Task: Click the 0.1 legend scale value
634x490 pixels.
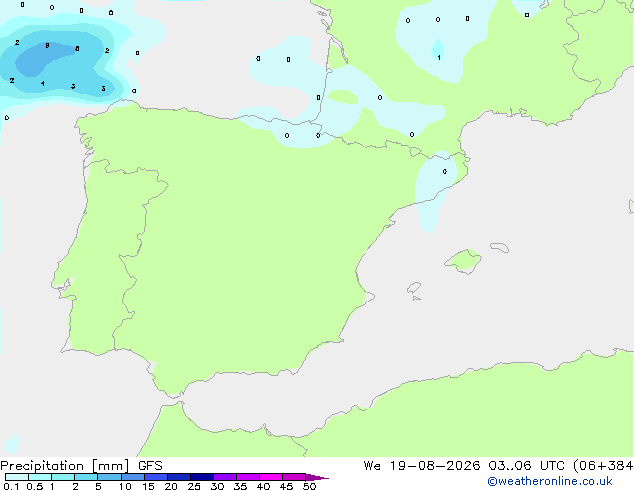Action: (x=11, y=486)
